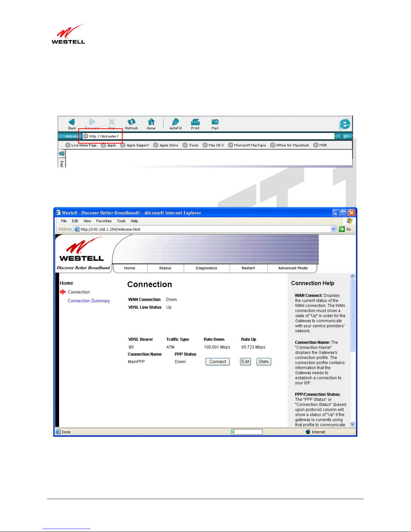Viewport: 411px width, 532px height.
Task: Click the 'VDSL Line Status' label
Action: pos(145,307)
